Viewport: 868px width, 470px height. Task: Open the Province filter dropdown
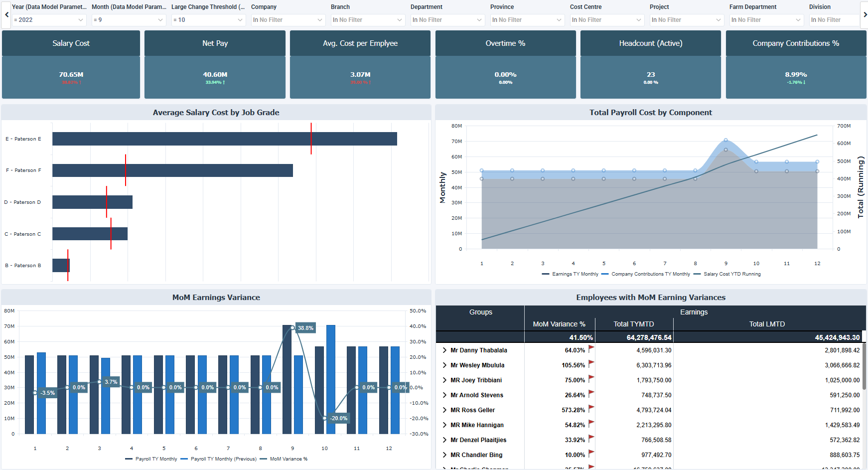pyautogui.click(x=528, y=20)
